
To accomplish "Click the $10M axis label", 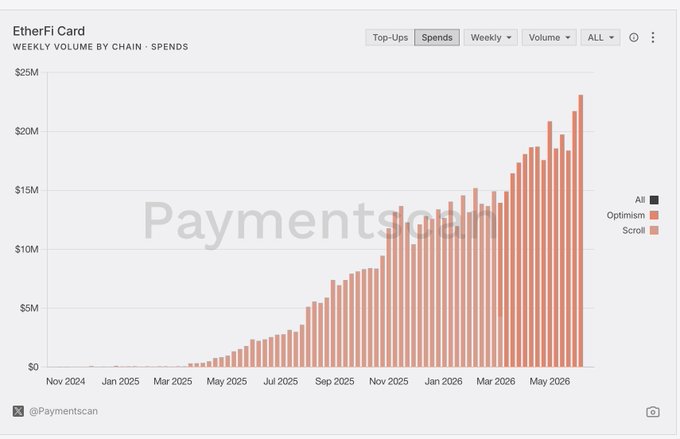I will coord(26,249).
